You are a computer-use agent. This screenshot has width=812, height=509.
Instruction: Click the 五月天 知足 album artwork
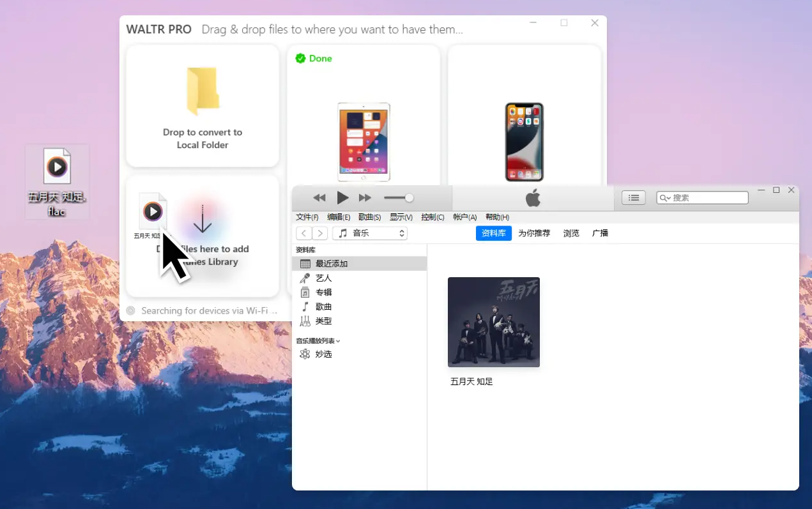(494, 322)
